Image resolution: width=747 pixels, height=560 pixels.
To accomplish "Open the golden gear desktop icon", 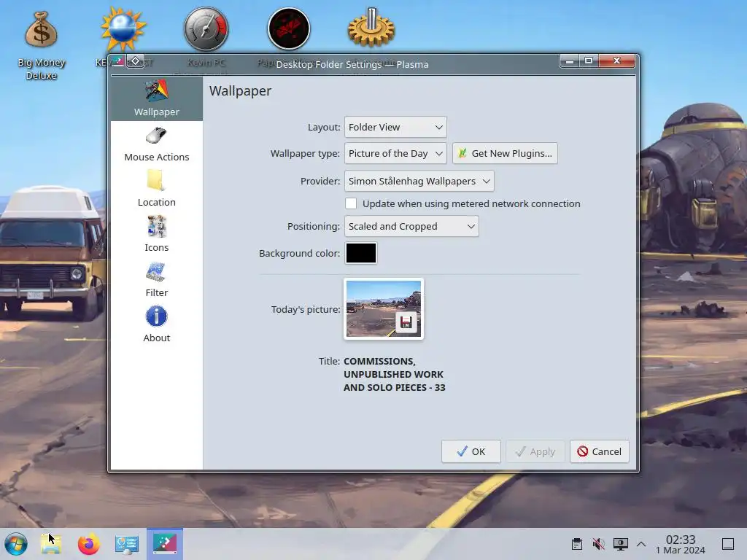I will click(x=371, y=28).
